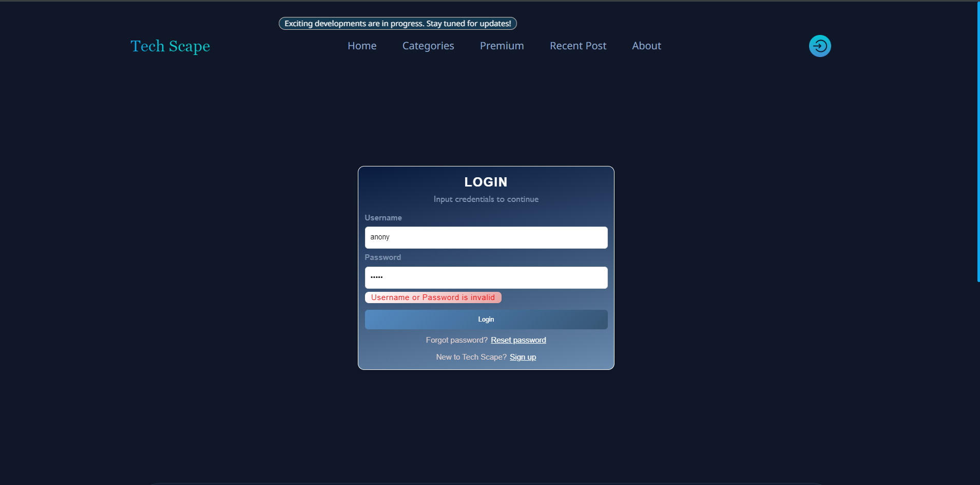
Task: Click the Tech Scape logo
Action: 170,46
